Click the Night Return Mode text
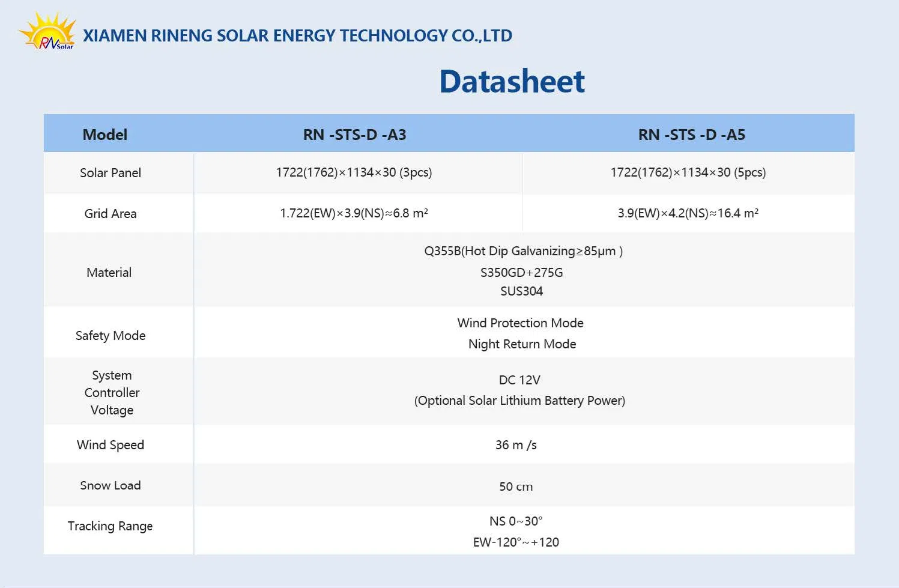 (x=522, y=344)
